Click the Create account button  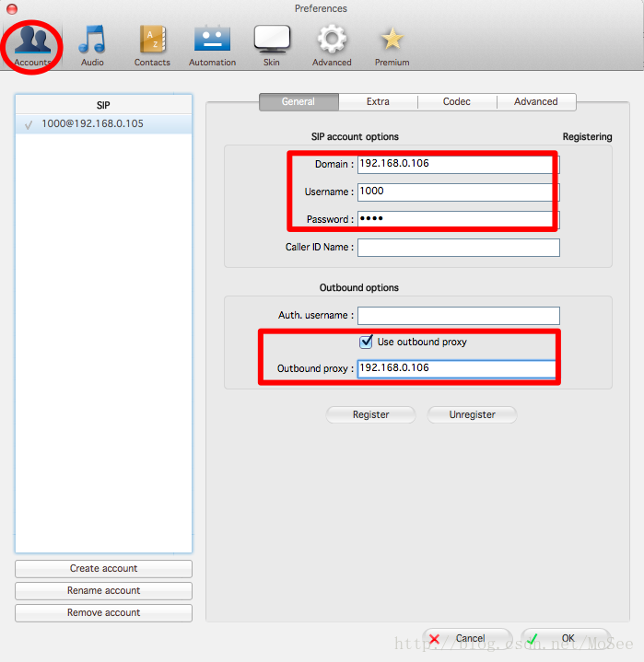click(103, 569)
